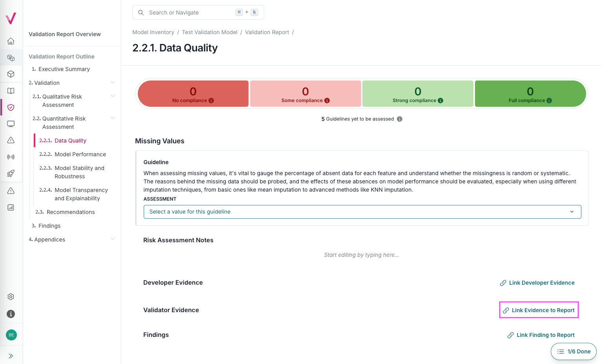Select the Model Inventory cubes icon
The width and height of the screenshot is (601, 364).
point(11,57)
